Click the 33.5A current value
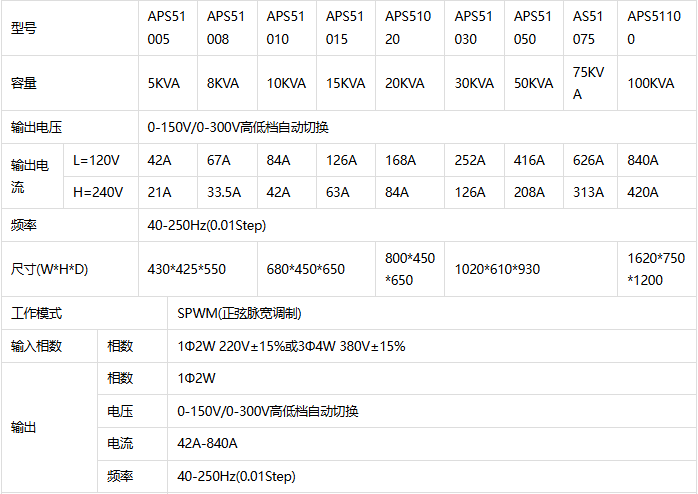Screen dimensions: 698x494 click(x=225, y=192)
